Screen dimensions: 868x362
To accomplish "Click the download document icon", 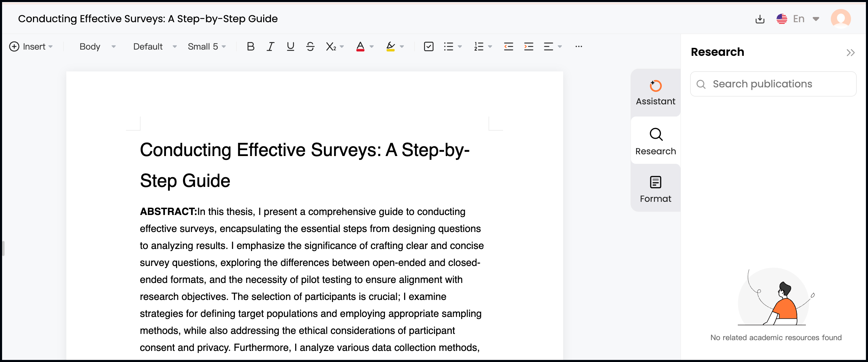I will click(x=760, y=19).
